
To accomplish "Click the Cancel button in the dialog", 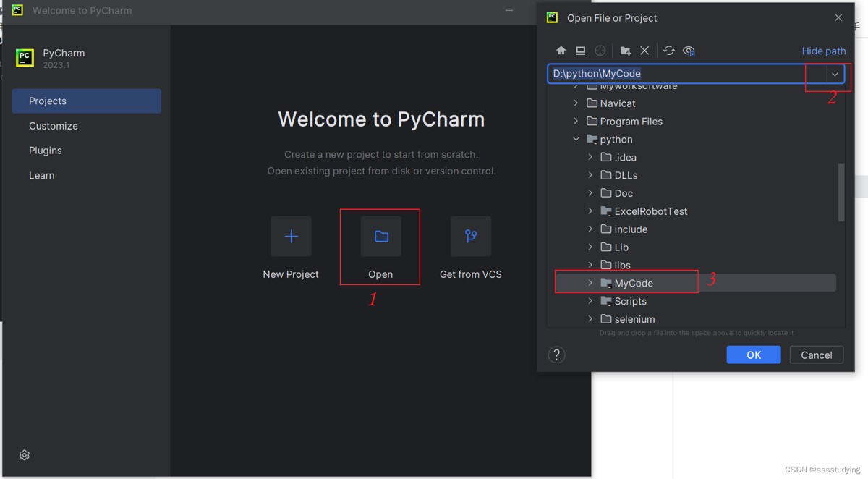I will point(817,355).
